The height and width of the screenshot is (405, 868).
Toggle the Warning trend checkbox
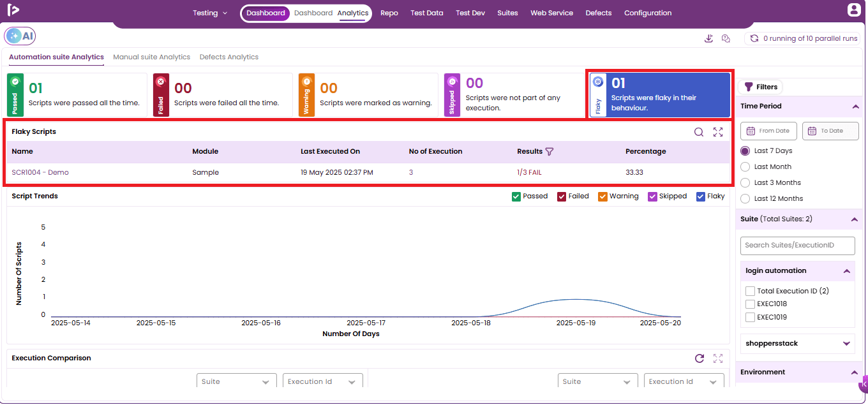click(602, 196)
